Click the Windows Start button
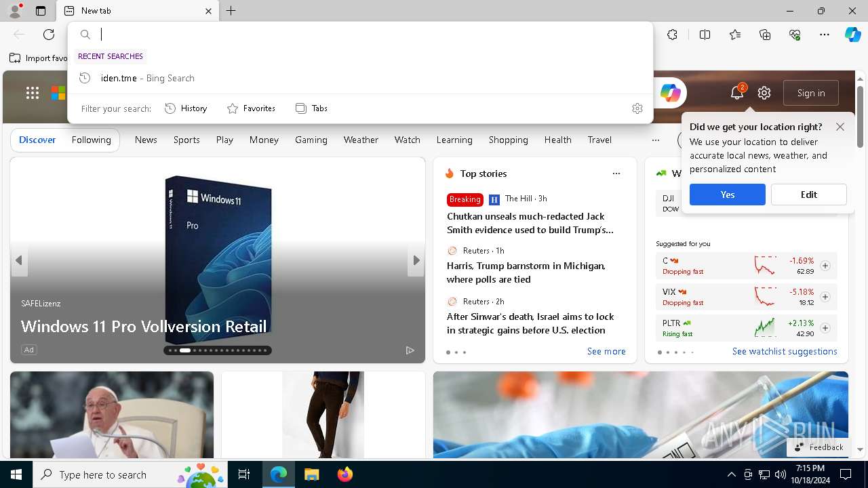Image resolution: width=868 pixels, height=488 pixels. 16,474
